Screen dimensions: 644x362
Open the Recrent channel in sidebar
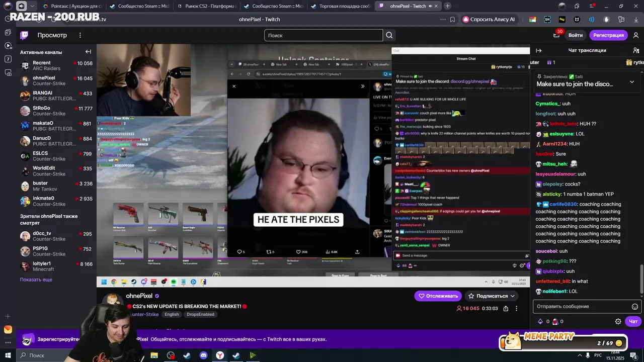pos(56,66)
